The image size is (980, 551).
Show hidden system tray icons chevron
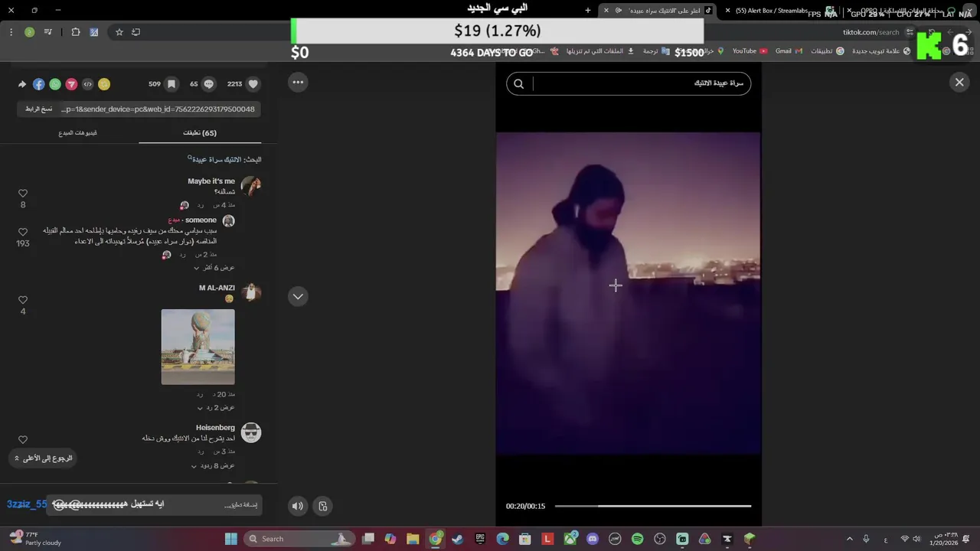tap(849, 539)
